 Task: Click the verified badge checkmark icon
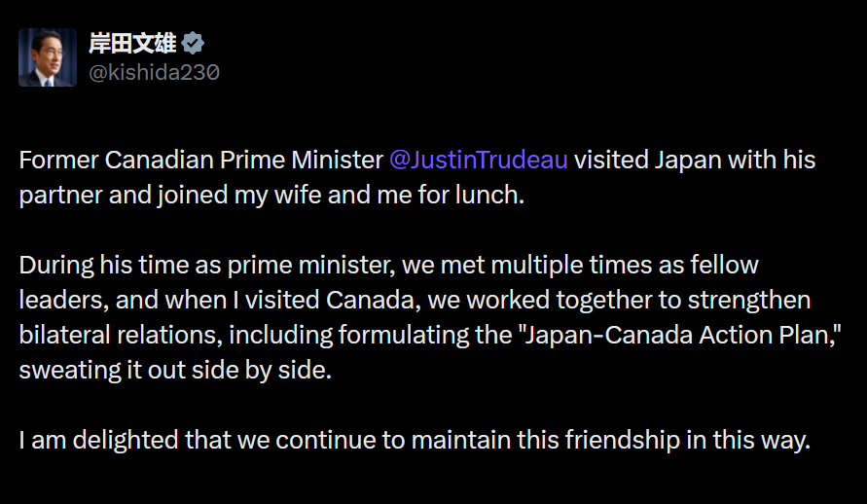pyautogui.click(x=194, y=44)
